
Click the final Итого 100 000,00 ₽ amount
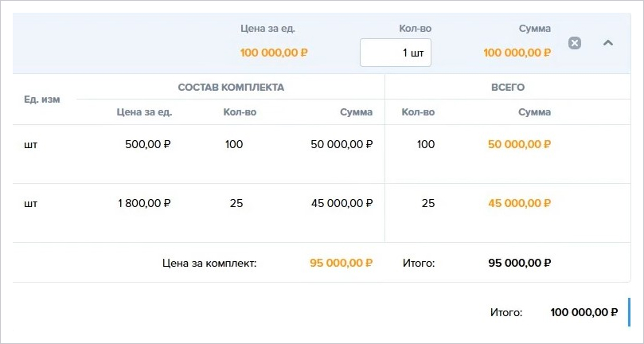tap(584, 312)
